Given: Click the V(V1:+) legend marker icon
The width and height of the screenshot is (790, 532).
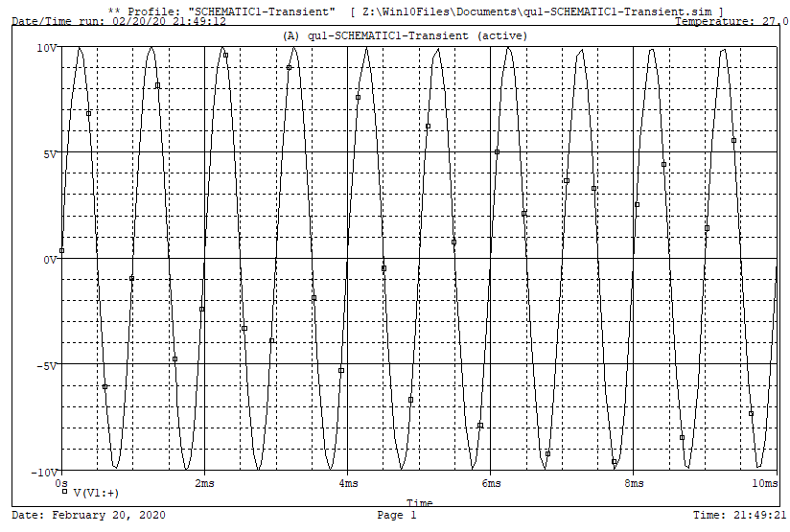Looking at the screenshot, I should click(64, 491).
